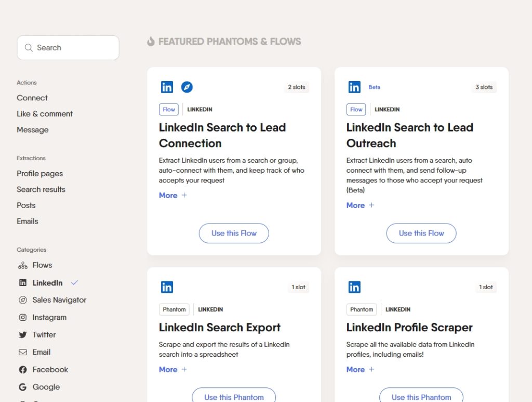Click the Flows category icon

(23, 265)
